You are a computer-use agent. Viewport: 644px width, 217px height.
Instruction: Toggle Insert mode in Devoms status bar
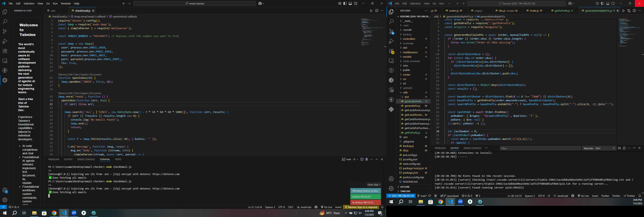point(595,196)
